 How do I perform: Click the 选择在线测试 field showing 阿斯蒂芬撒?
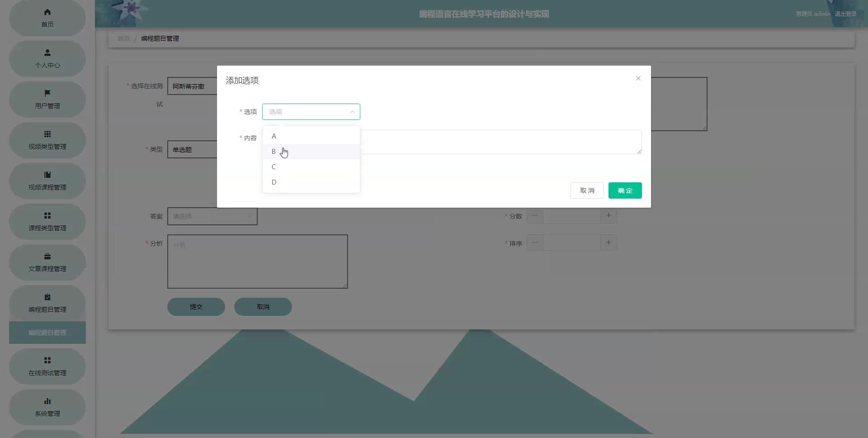pos(192,86)
